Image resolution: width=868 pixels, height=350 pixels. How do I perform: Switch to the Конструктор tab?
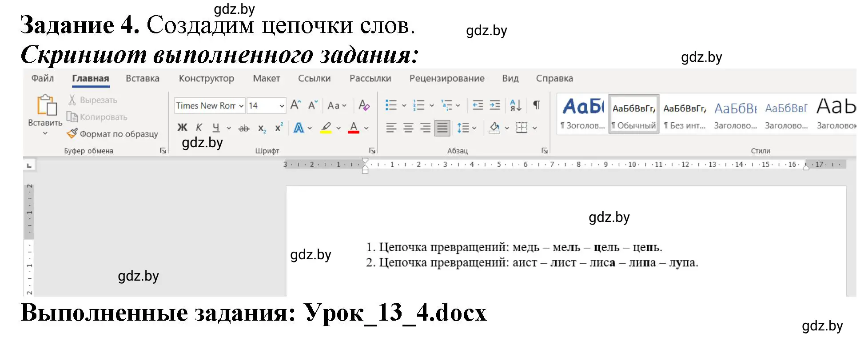tap(207, 78)
